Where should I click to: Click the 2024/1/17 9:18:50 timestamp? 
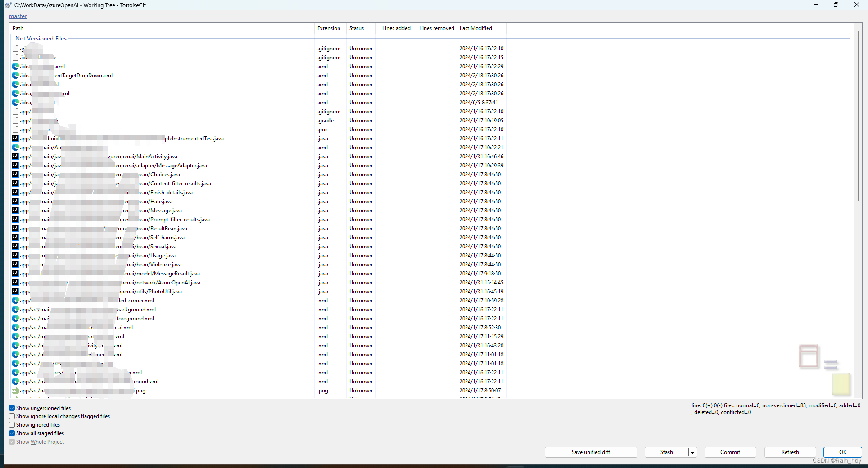(x=480, y=274)
